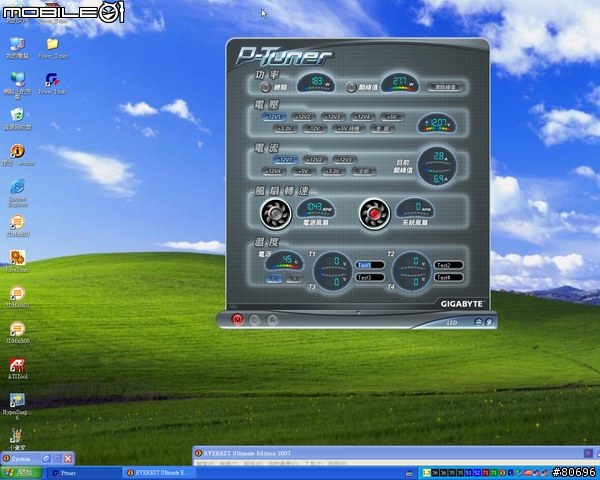Select +5V in the voltage section
The width and height of the screenshot is (600, 480).
coord(391,117)
